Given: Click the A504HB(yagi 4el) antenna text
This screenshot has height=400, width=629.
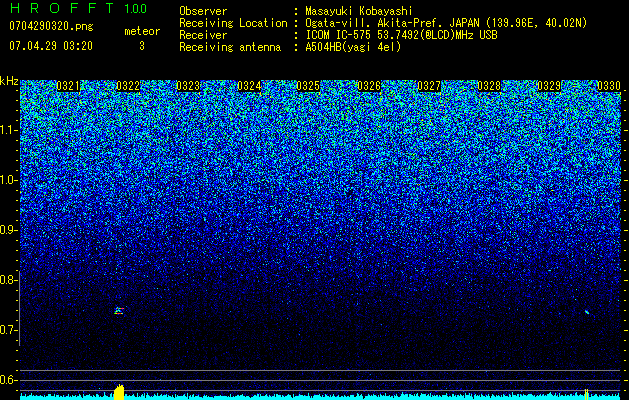Looking at the screenshot, I should coord(353,47).
